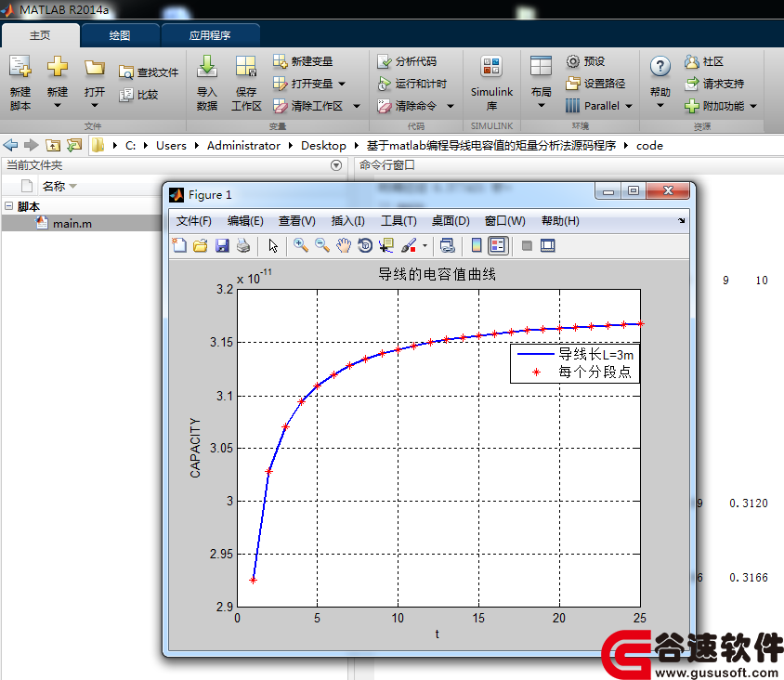Screen dimensions: 784x680
Task: Toggle Insert Legend in Figure 1
Action: [498, 245]
